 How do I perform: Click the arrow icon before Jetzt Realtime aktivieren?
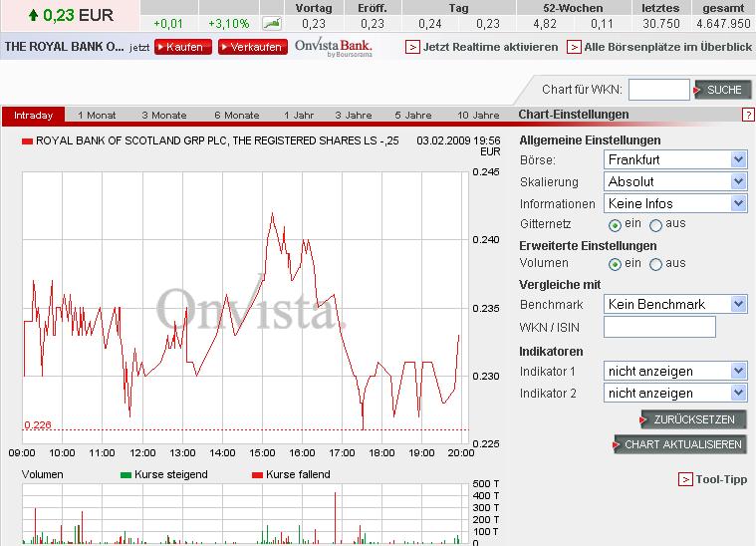412,47
